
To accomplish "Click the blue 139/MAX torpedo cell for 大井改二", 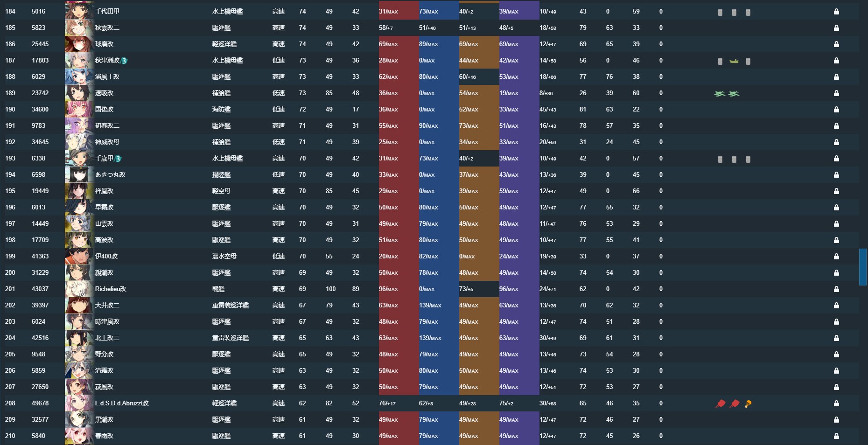I will [x=439, y=305].
